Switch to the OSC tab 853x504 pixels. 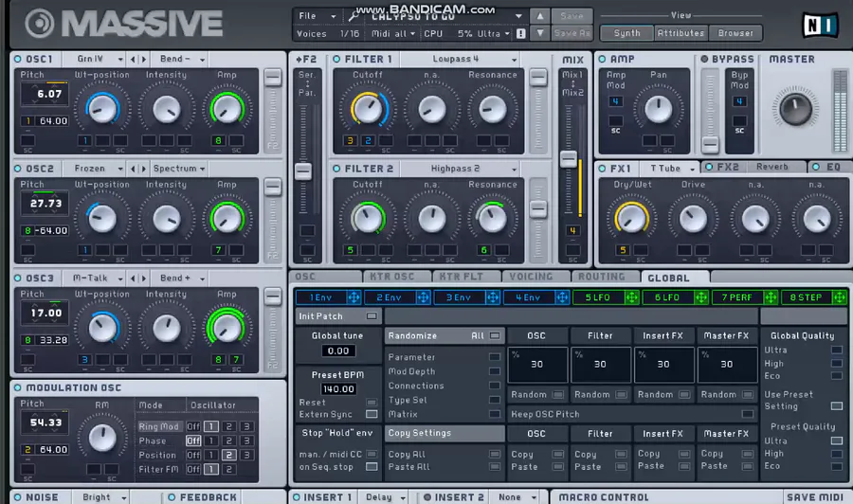(x=325, y=277)
